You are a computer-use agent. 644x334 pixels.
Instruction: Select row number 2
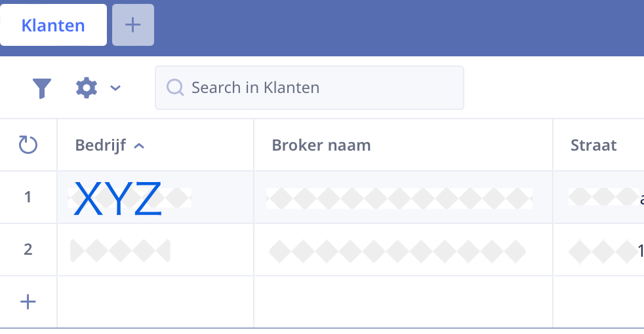coord(28,250)
